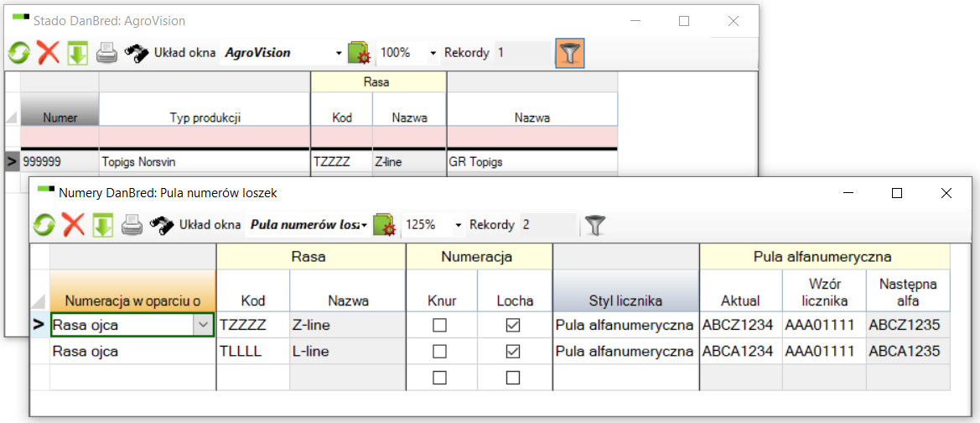The image size is (980, 423).
Task: Click Numer filter cell in pink filter row
Action: pyautogui.click(x=60, y=137)
